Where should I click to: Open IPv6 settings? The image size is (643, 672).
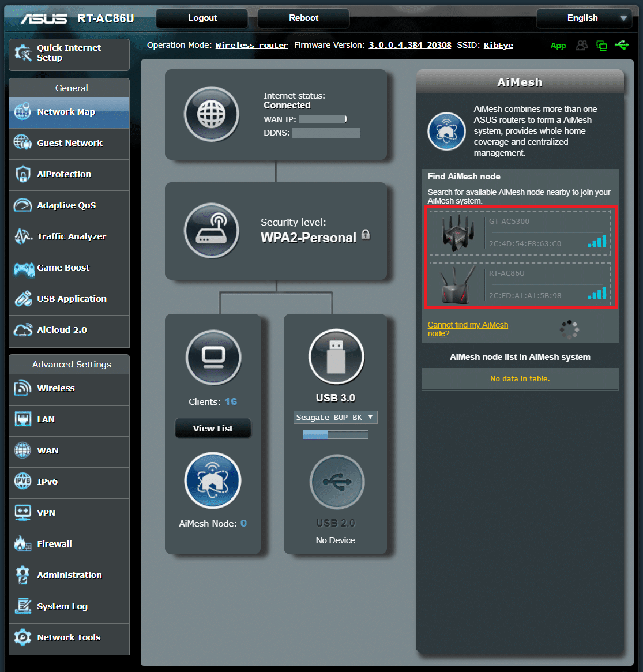point(69,482)
